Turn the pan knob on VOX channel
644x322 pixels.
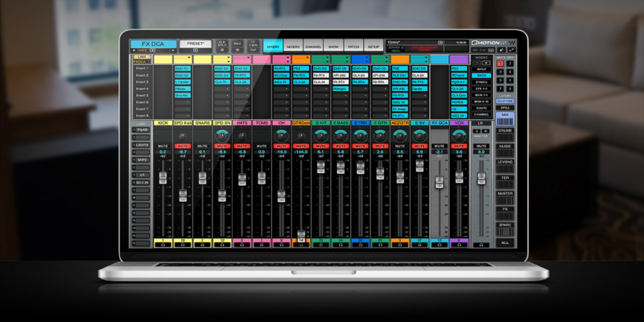[459, 136]
